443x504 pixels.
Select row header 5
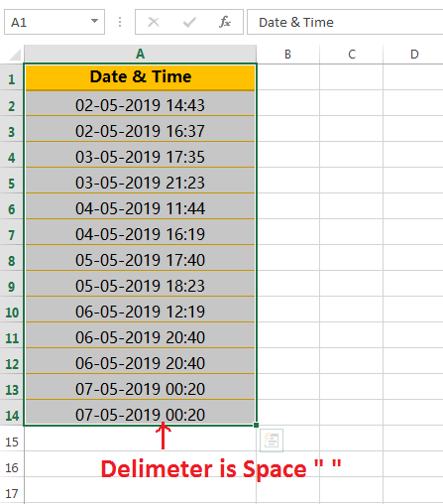point(12,181)
